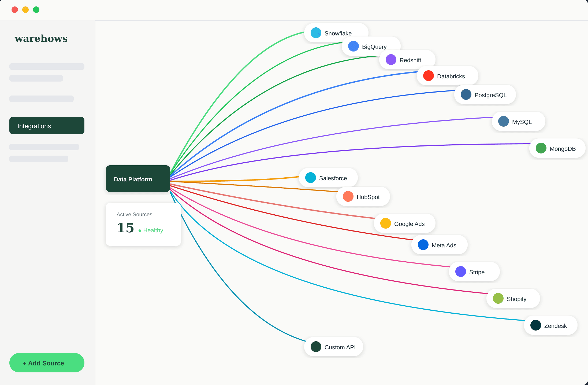Image resolution: width=588 pixels, height=385 pixels.
Task: Select the Data Platform node
Action: point(138,179)
